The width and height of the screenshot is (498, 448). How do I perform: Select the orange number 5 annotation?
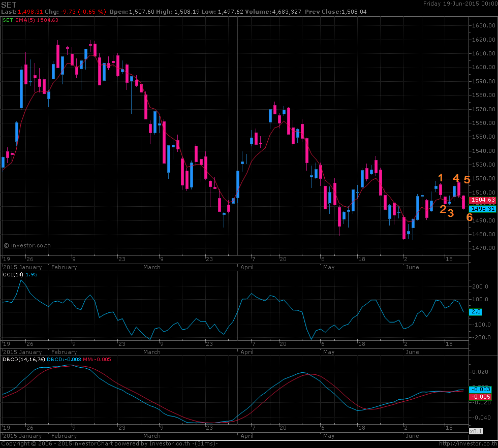coord(467,180)
